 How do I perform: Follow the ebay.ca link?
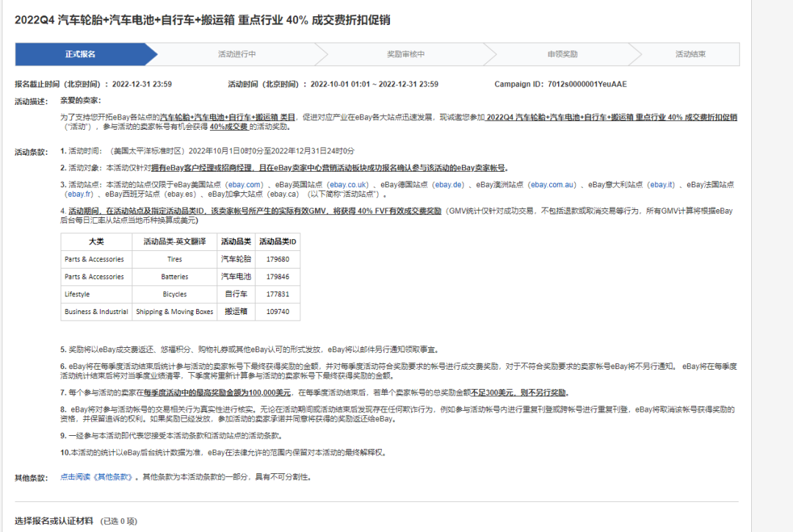[x=282, y=194]
